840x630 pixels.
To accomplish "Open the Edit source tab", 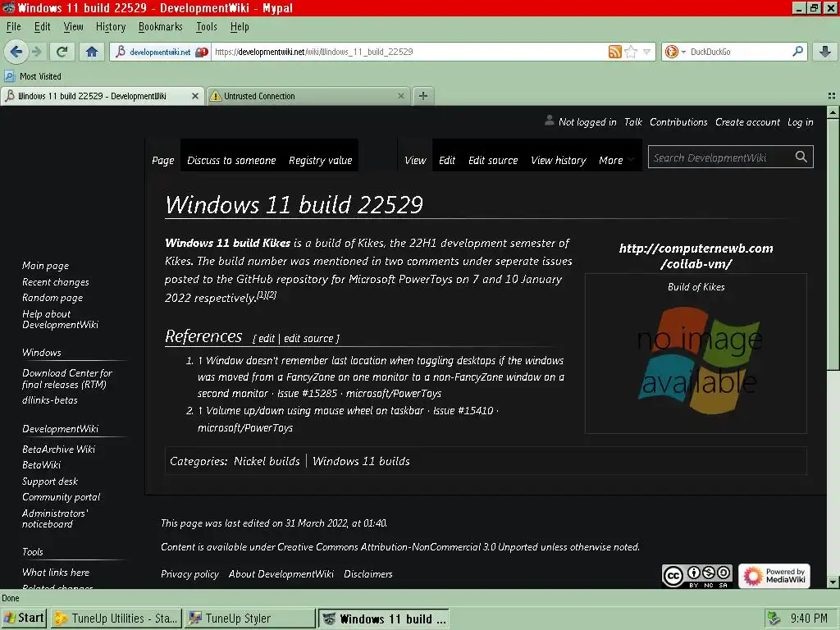I will 493,160.
